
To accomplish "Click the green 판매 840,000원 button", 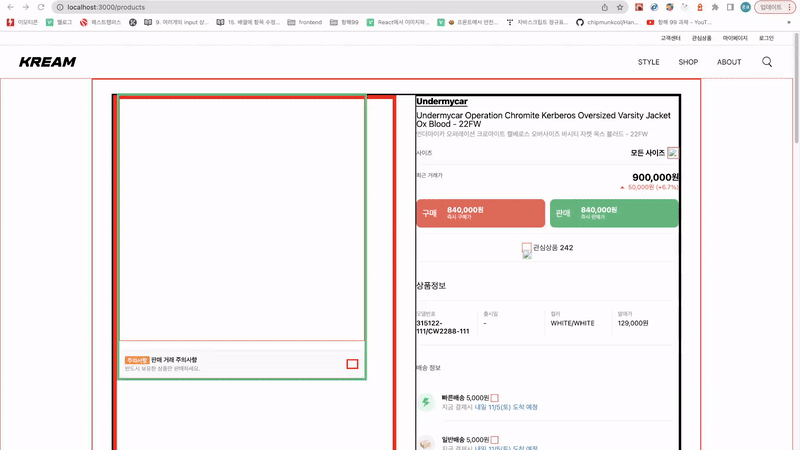I will coord(614,213).
